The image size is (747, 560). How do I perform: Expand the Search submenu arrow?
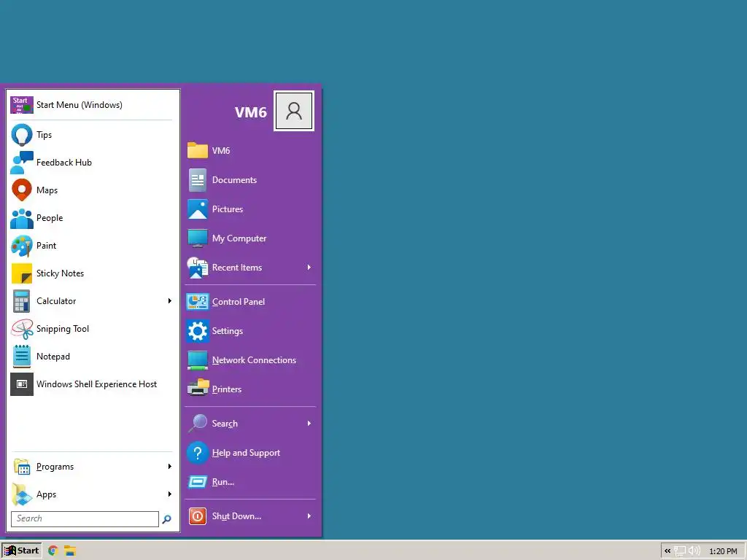[x=309, y=424]
